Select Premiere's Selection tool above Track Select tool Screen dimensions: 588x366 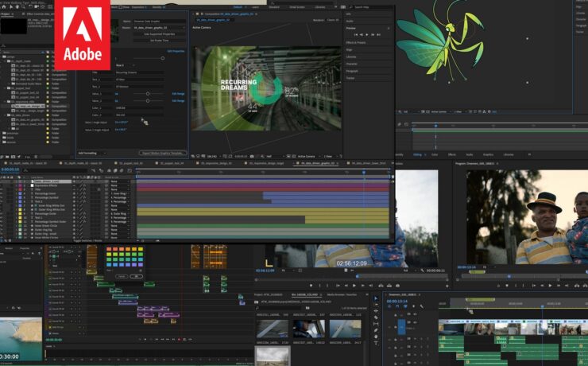coord(376,298)
